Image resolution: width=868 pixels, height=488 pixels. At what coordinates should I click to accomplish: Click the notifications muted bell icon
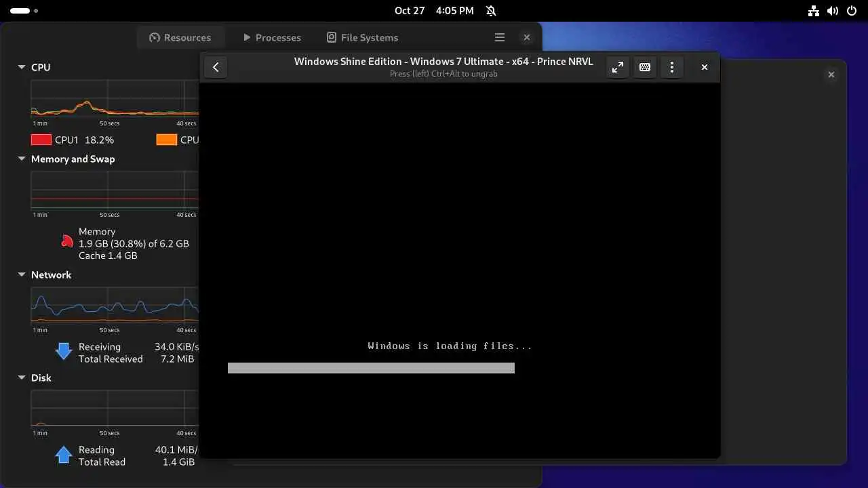[491, 11]
